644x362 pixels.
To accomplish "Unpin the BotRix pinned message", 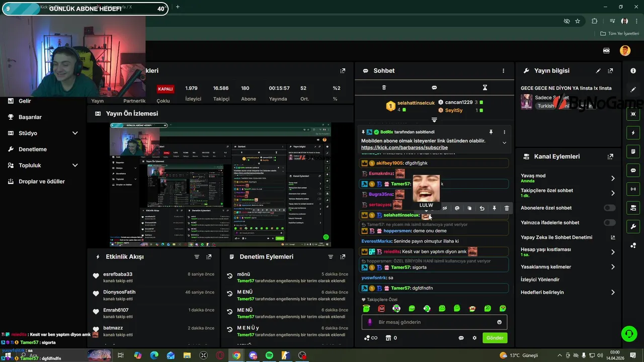I will tap(491, 132).
